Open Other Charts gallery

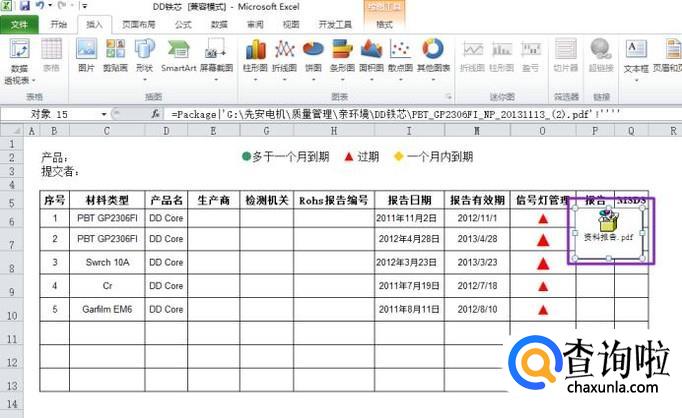[433, 60]
